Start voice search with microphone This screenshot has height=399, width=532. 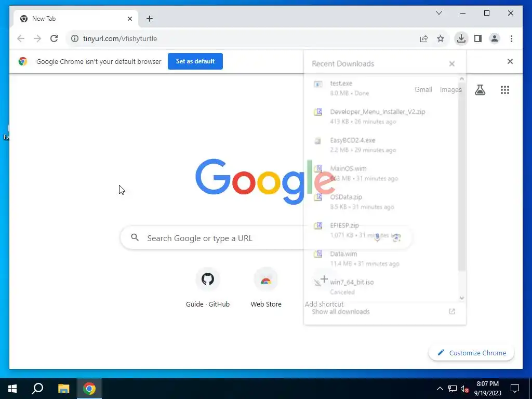tap(377, 238)
